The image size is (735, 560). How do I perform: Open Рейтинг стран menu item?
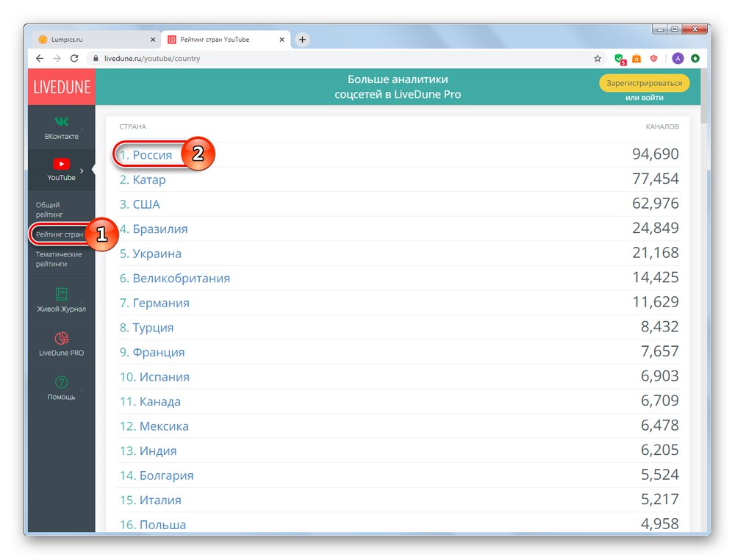coord(60,234)
